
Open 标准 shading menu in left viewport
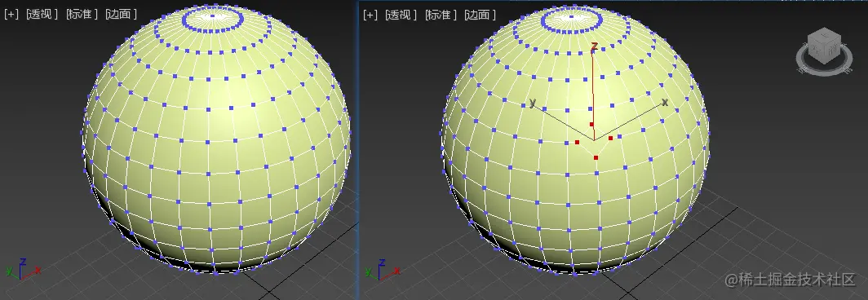pyautogui.click(x=82, y=15)
